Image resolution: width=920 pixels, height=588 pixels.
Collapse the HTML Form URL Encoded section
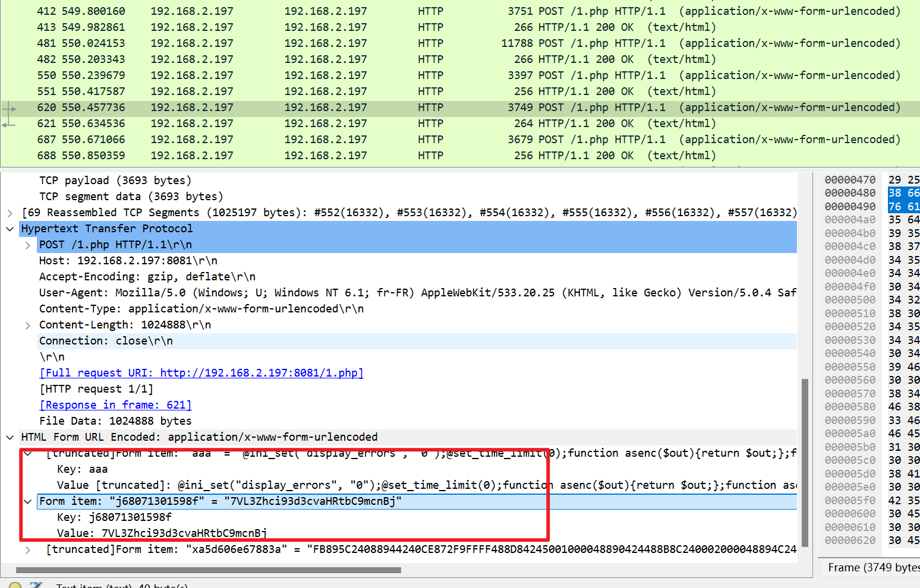coord(10,437)
